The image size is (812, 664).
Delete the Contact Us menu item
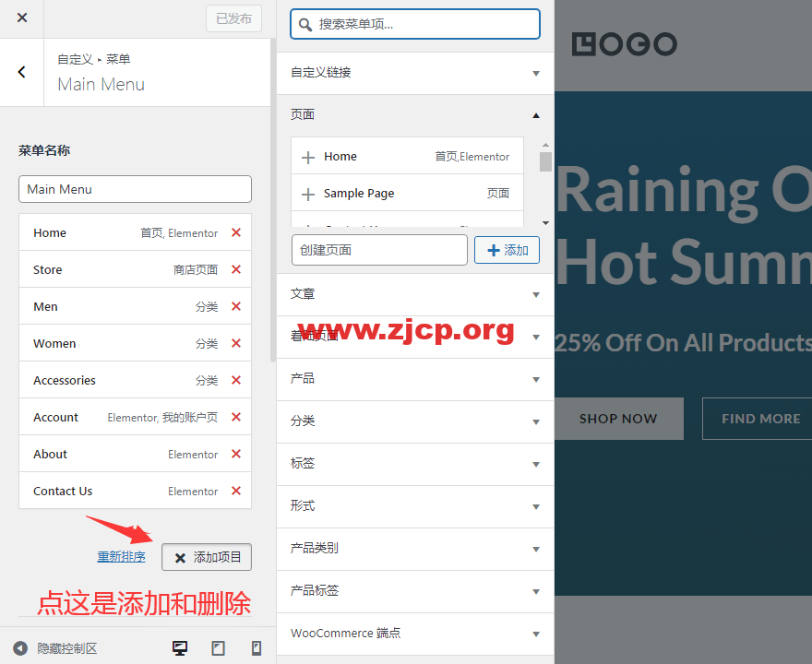236,491
